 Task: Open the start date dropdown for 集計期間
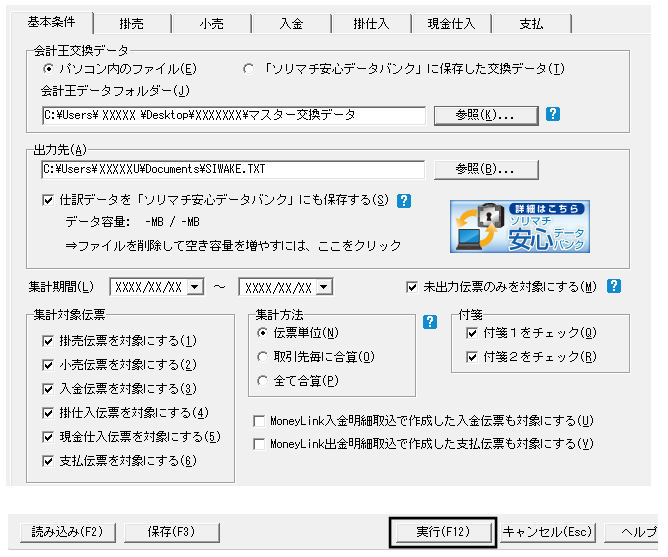[194, 288]
